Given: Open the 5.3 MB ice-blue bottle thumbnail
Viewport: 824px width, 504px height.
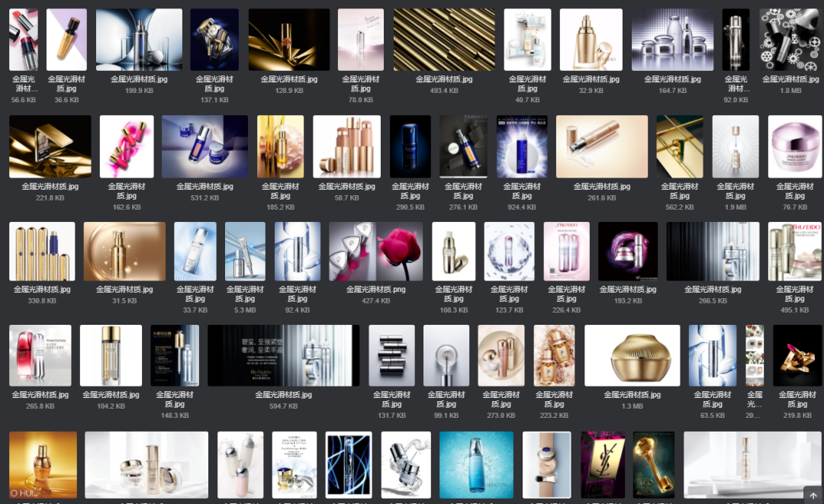Looking at the screenshot, I should 246,250.
